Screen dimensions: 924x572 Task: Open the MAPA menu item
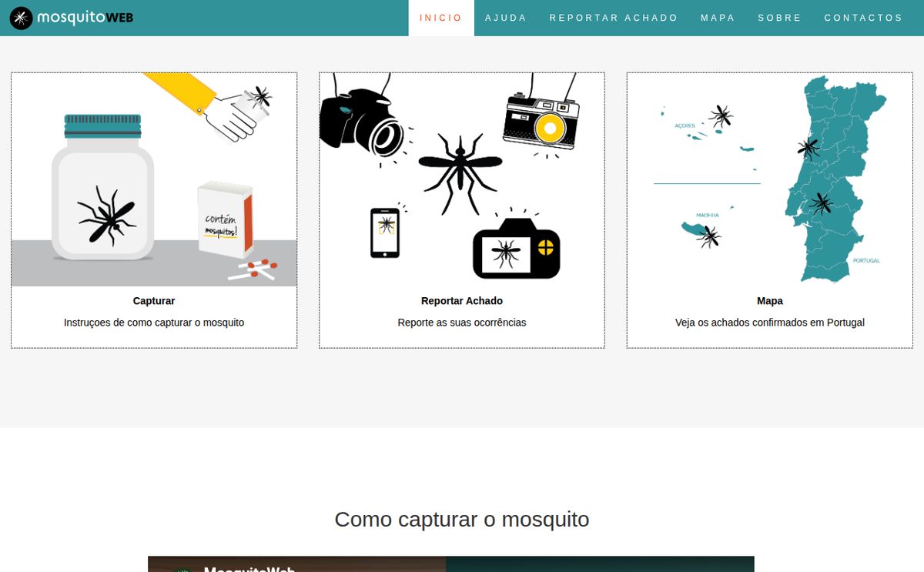coord(718,18)
